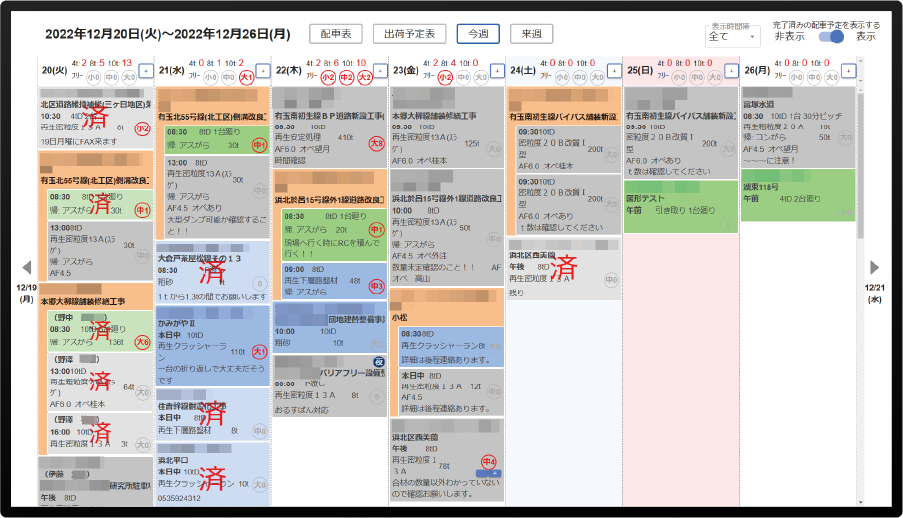
Task: Open the 配車表 page
Action: (335, 34)
